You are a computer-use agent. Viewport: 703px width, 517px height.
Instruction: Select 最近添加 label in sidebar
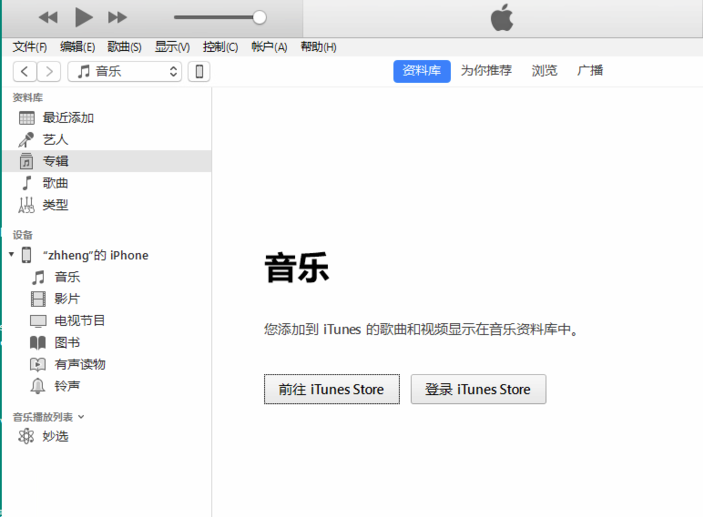coord(68,118)
